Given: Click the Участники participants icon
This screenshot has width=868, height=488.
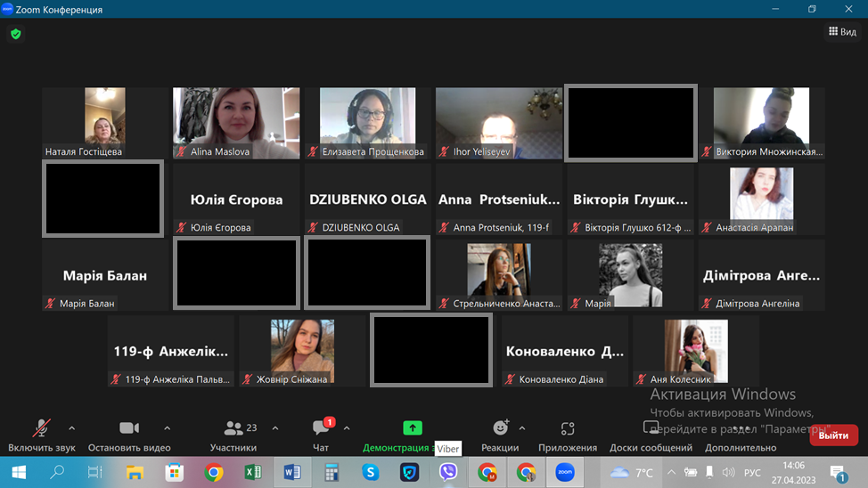Looking at the screenshot, I should click(233, 428).
